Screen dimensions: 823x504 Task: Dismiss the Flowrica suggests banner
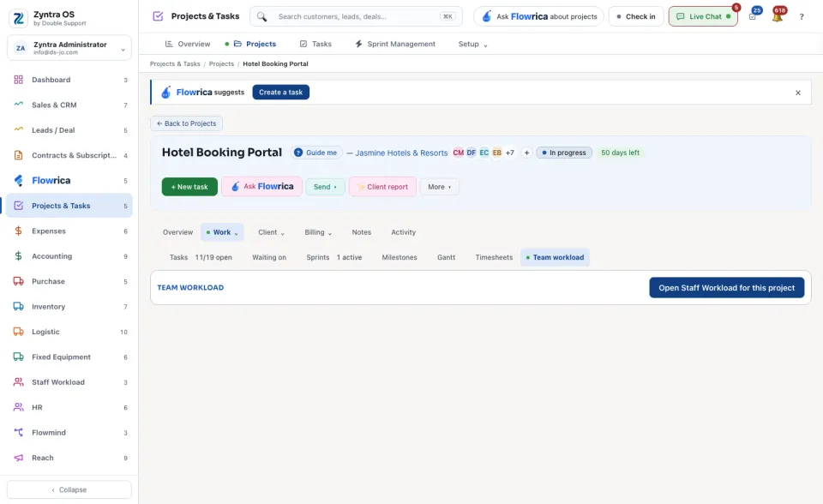tap(798, 93)
